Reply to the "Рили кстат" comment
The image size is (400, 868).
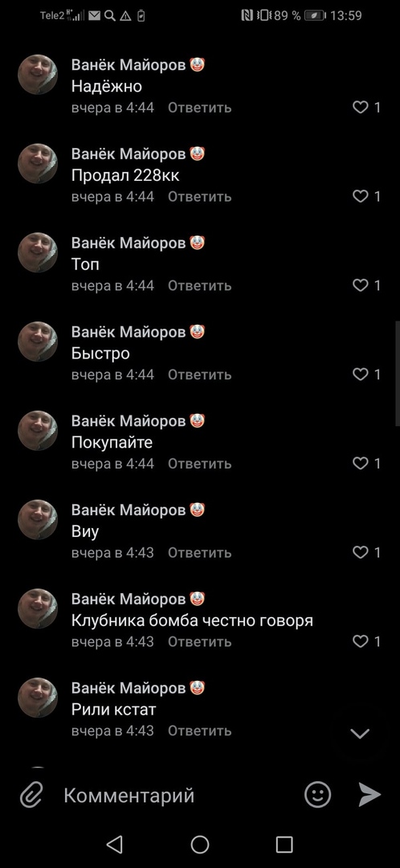(200, 731)
